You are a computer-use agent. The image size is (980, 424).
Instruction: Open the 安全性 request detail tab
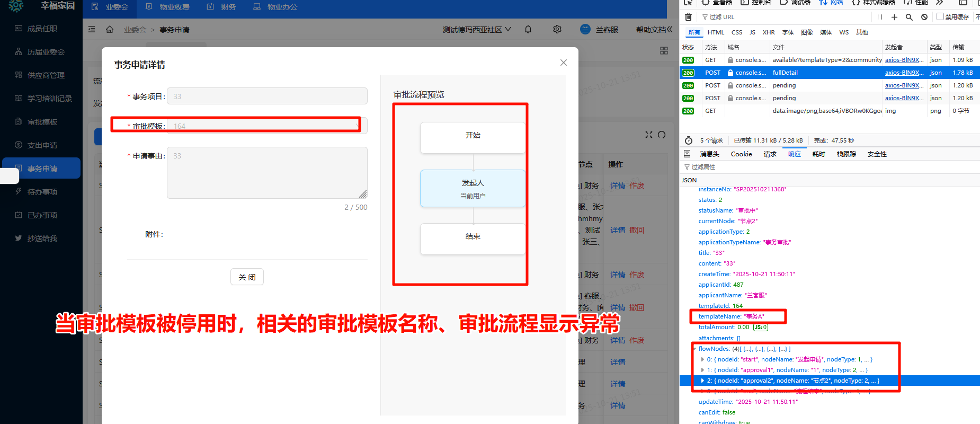[877, 154]
